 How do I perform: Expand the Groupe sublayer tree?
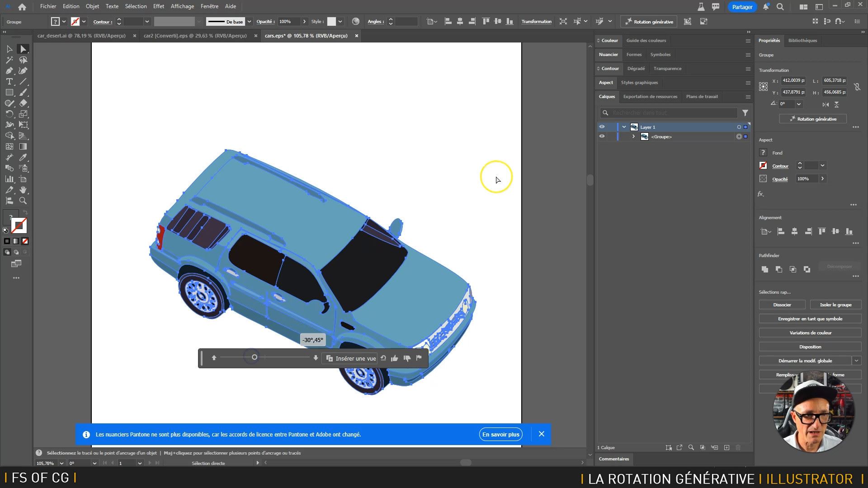[633, 136]
